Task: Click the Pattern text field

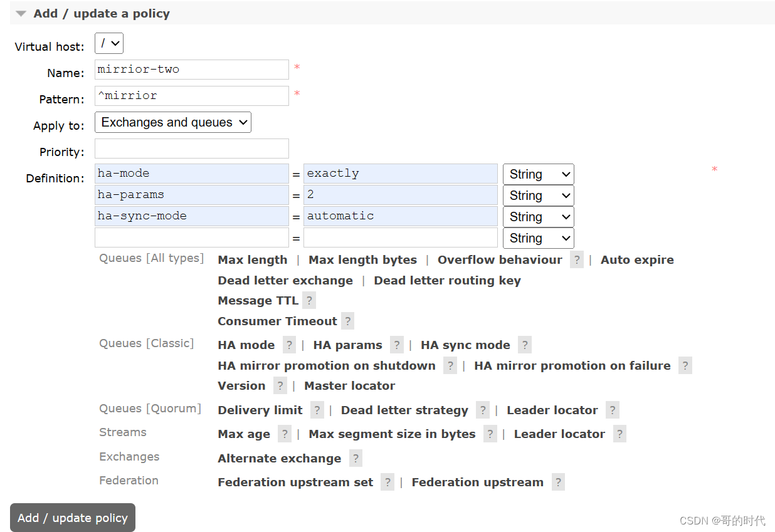Action: [192, 96]
